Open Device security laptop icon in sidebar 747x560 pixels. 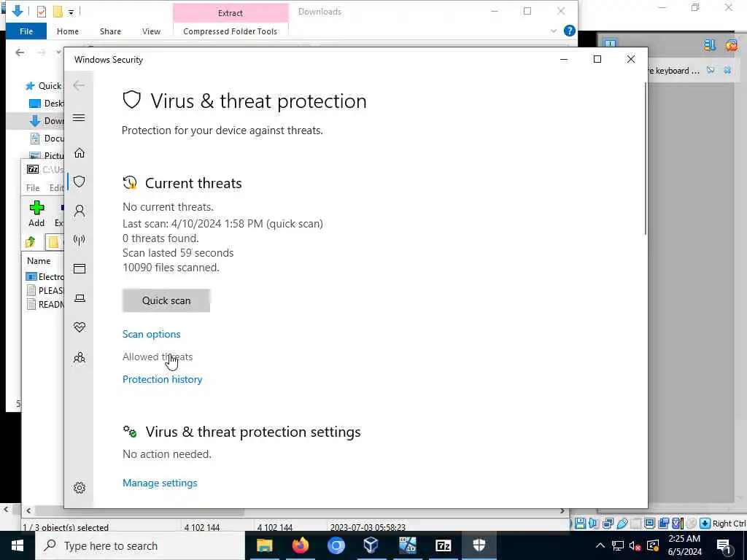[80, 298]
